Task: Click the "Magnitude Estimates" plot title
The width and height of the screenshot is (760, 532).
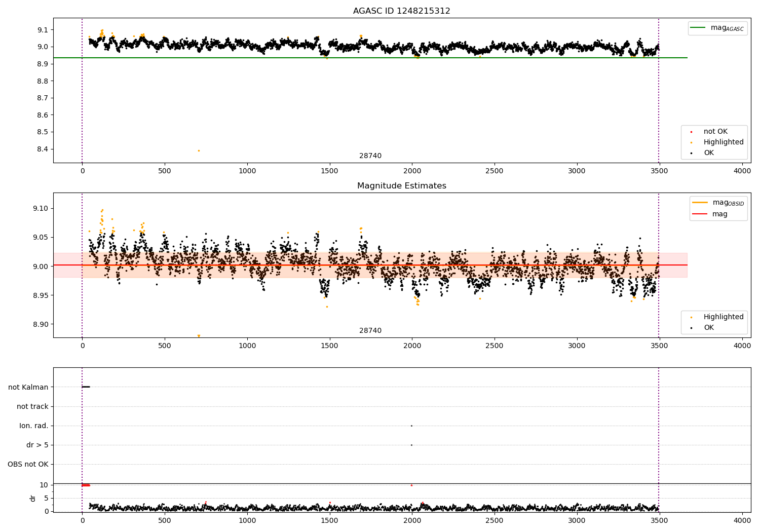Action: 402,186
